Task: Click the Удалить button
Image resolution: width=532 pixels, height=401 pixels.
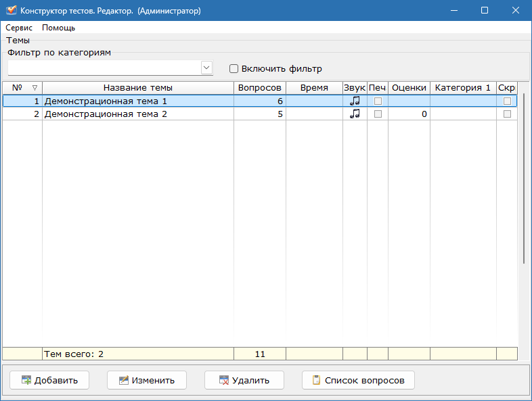Action: (x=244, y=380)
